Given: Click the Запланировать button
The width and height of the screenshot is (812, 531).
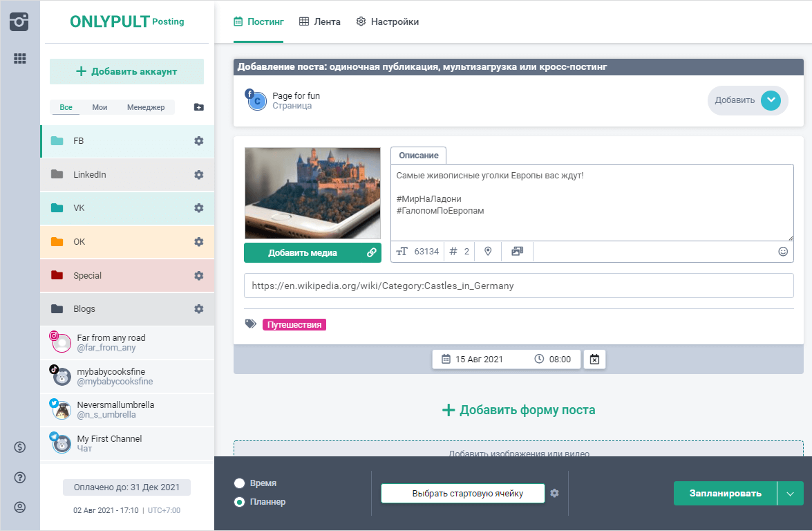Looking at the screenshot, I should point(725,494).
